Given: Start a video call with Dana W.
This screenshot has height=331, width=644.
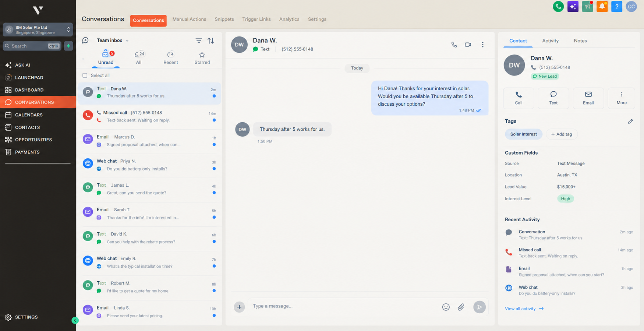Looking at the screenshot, I should 468,45.
